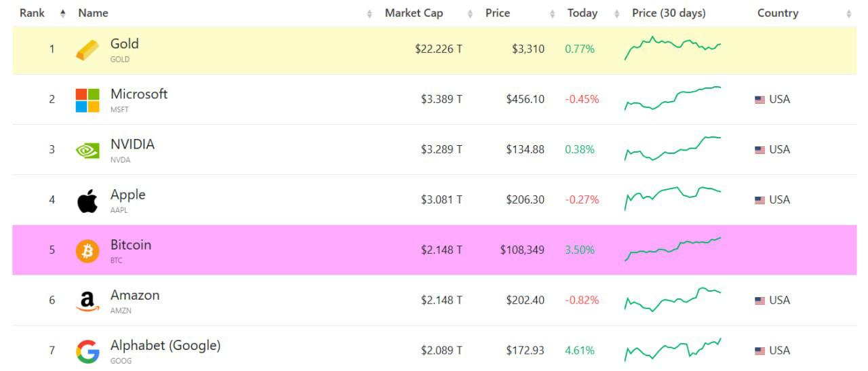This screenshot has width=868, height=371.
Task: Sort table by Rank column
Action: 32,13
